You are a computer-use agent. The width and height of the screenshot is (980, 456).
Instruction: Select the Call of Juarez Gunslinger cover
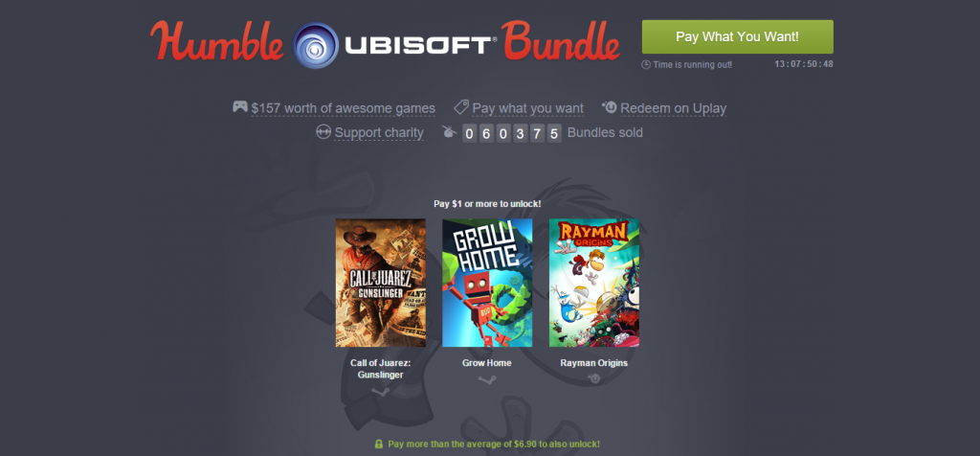(381, 283)
